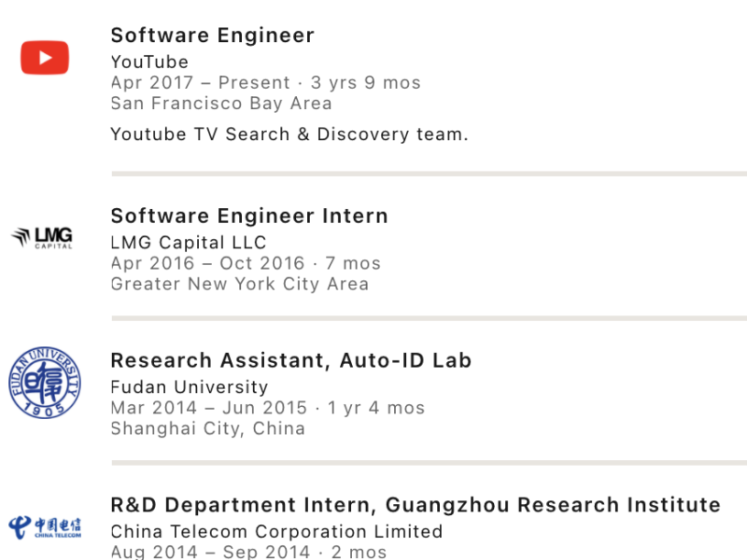
Task: Click the San Francisco Bay Area location
Action: [x=221, y=104]
